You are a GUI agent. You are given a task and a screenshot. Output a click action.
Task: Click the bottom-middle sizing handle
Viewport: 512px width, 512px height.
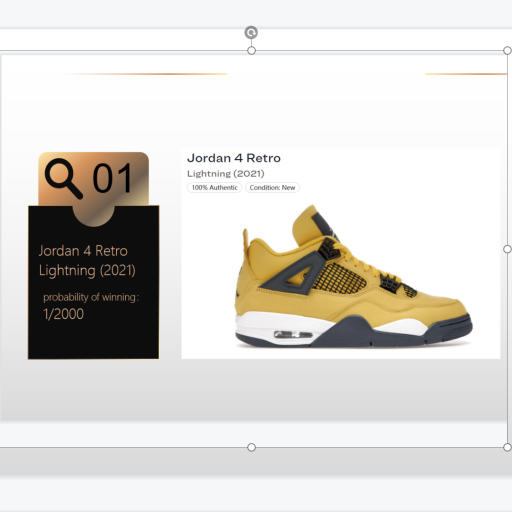pos(252,447)
